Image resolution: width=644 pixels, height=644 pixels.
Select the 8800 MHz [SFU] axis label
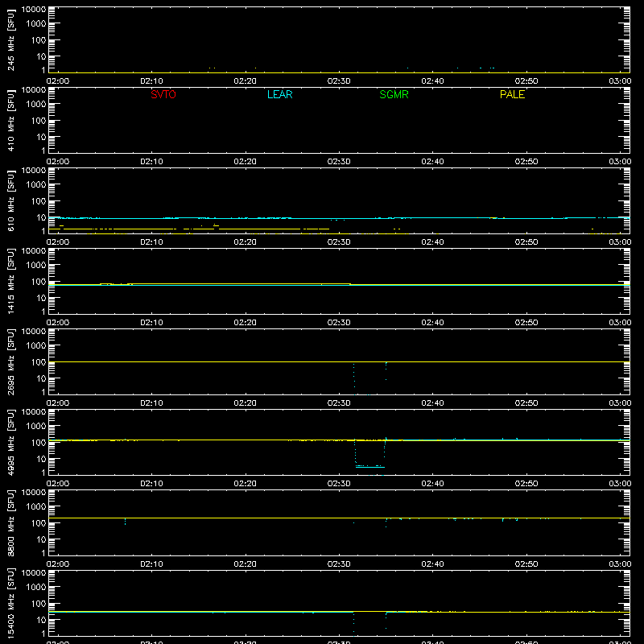point(10,522)
